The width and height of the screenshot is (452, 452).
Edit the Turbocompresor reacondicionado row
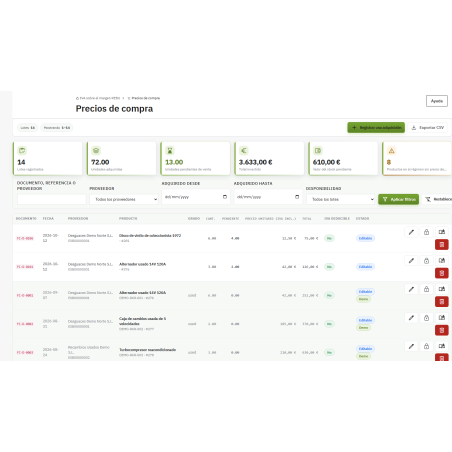(411, 346)
